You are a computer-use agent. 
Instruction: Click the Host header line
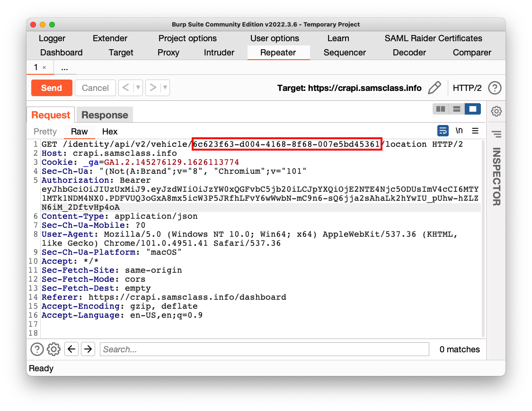pos(109,153)
